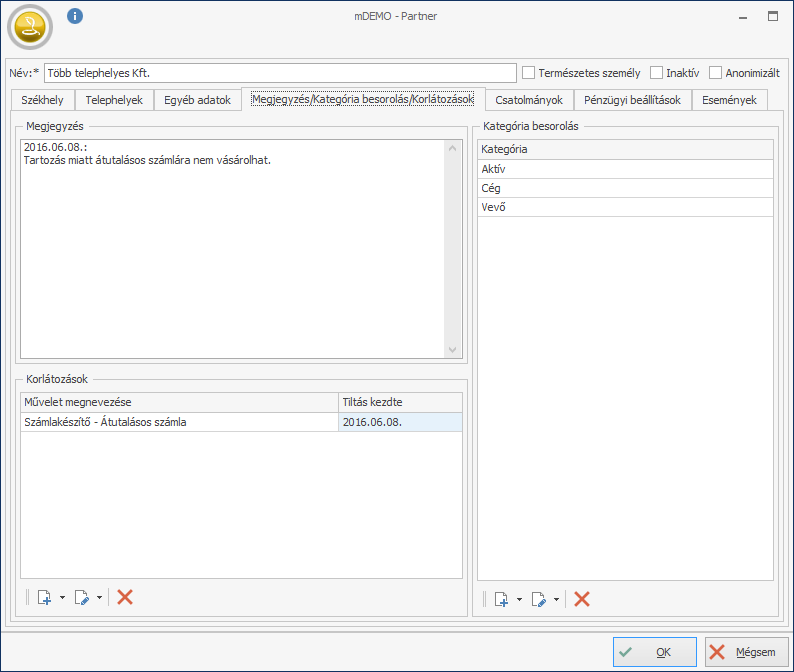Screen dimensions: 794x672
Task: Minimize the mDEMO Partner window
Action: pyautogui.click(x=743, y=17)
